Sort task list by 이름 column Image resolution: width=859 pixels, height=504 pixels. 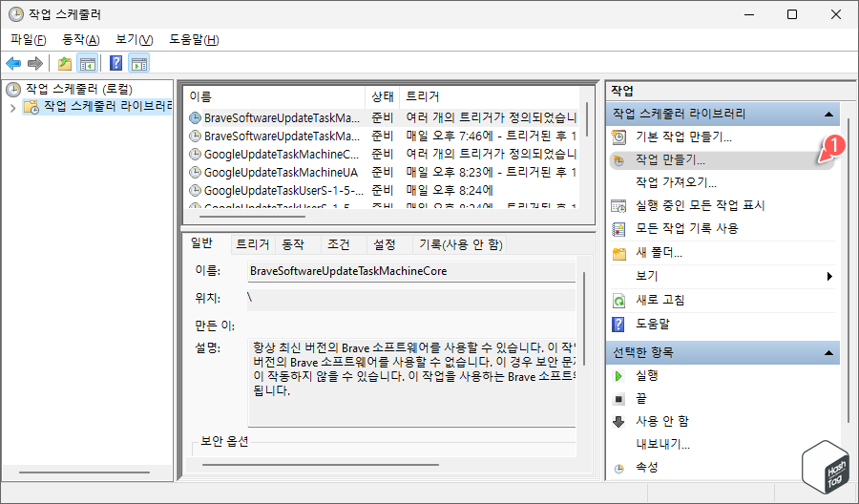click(276, 97)
